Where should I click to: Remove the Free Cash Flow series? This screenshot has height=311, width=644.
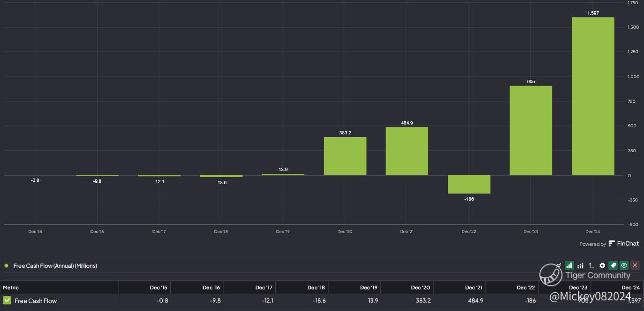[635, 265]
